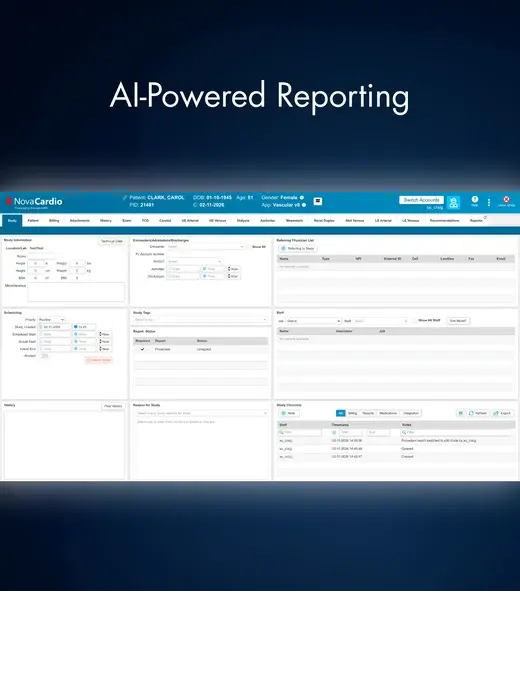
Task: Select the Medications filter in Study Chronicle
Action: pyautogui.click(x=388, y=413)
